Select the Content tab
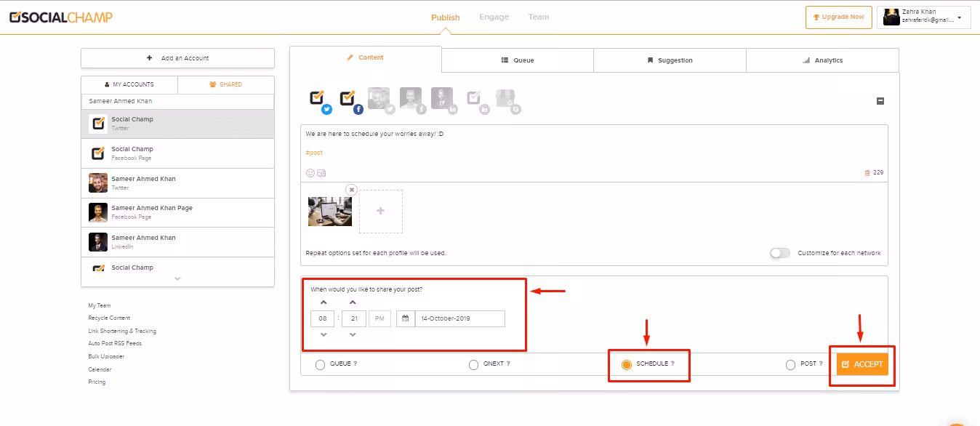The height and width of the screenshot is (426, 980). [x=365, y=57]
